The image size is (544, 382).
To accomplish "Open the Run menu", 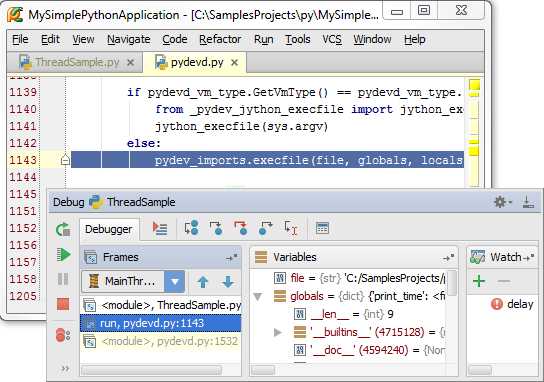I will [264, 39].
